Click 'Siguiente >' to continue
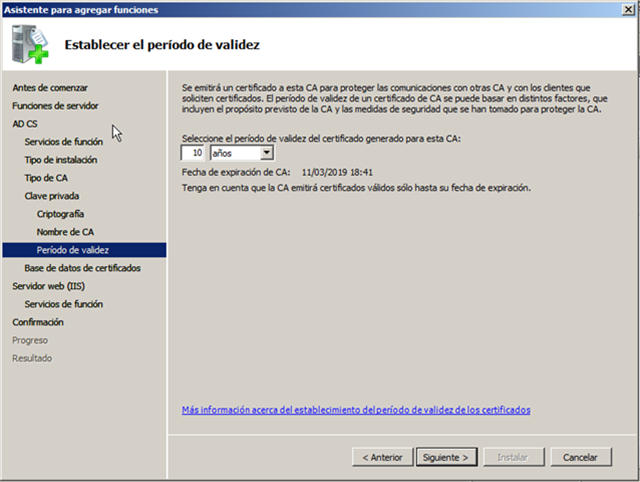 [445, 457]
